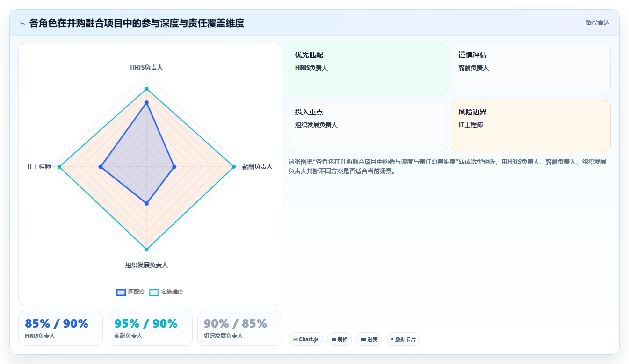
Task: Click 组织发展负责人 text in 投入重点 card
Action: click(x=316, y=125)
